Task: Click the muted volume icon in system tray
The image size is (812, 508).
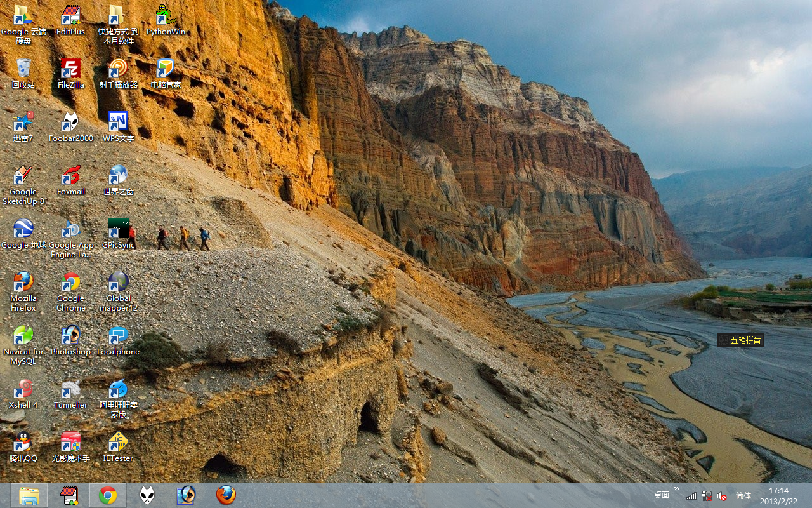Action: tap(722, 496)
